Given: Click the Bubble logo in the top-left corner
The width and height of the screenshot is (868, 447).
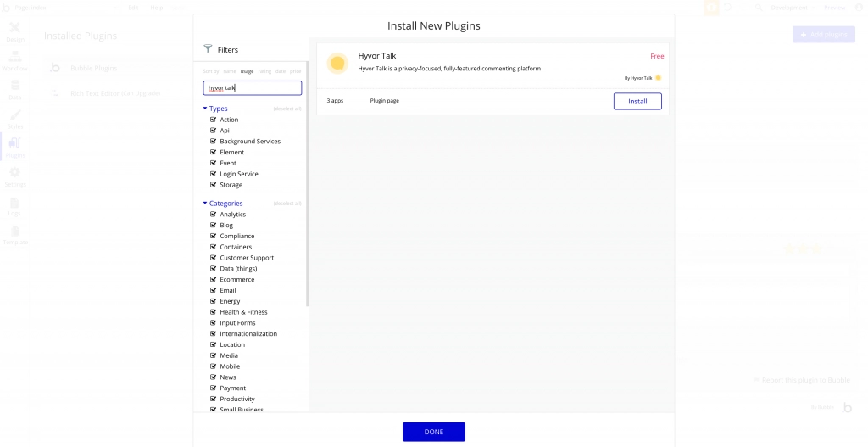Looking at the screenshot, I should pos(7,7).
